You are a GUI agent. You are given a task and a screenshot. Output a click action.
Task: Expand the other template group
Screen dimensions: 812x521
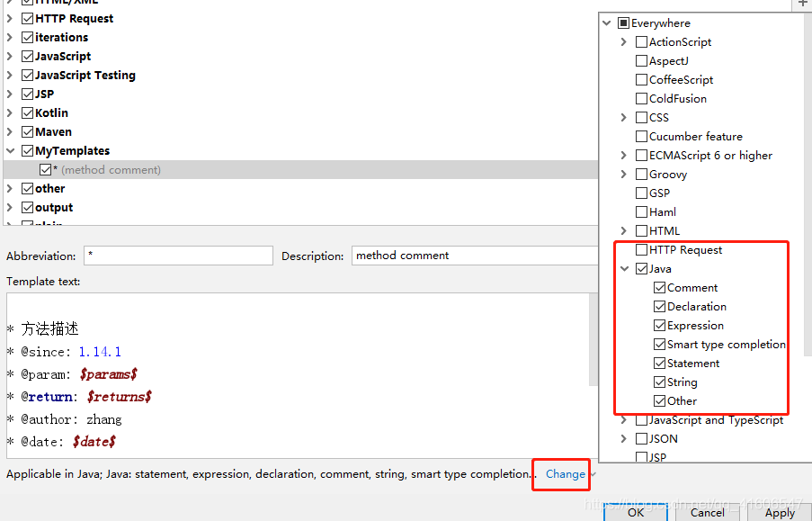pos(10,189)
